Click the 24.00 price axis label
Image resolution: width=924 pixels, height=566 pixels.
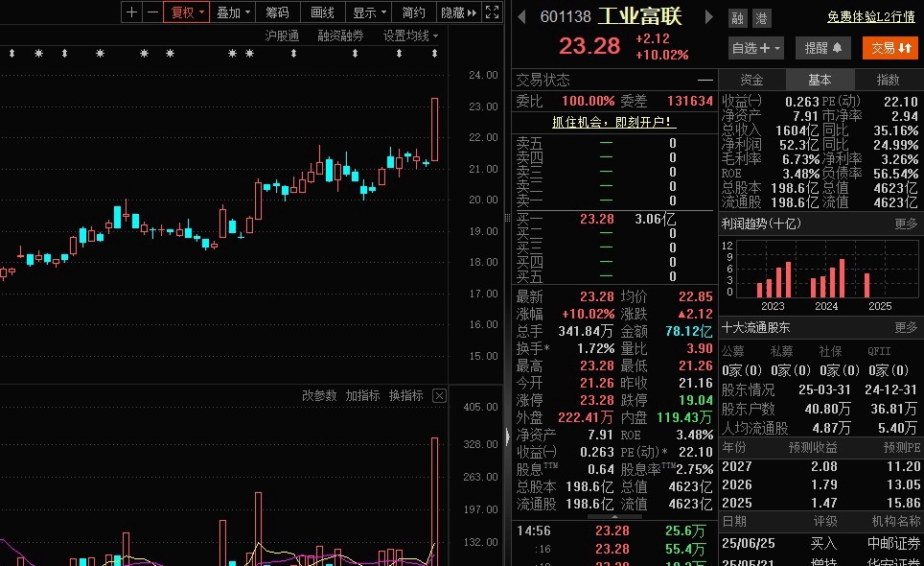483,76
